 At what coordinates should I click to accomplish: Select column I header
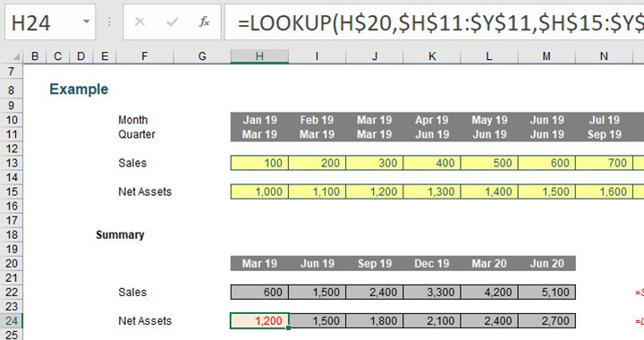click(x=317, y=56)
